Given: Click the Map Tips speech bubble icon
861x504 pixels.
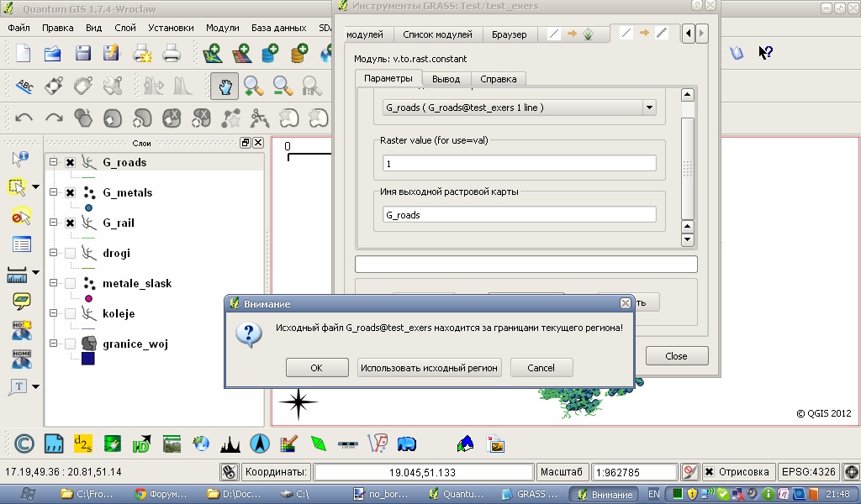Looking at the screenshot, I should (x=21, y=301).
